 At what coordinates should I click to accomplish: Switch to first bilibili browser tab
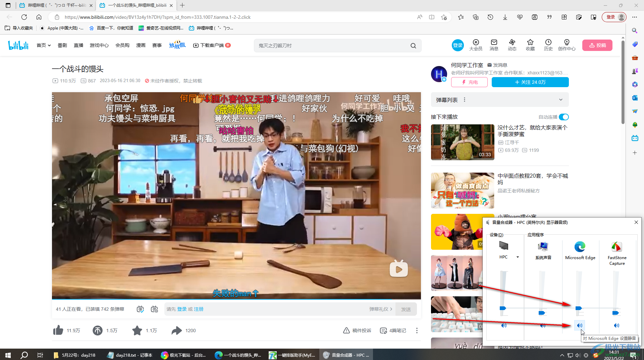point(56,5)
